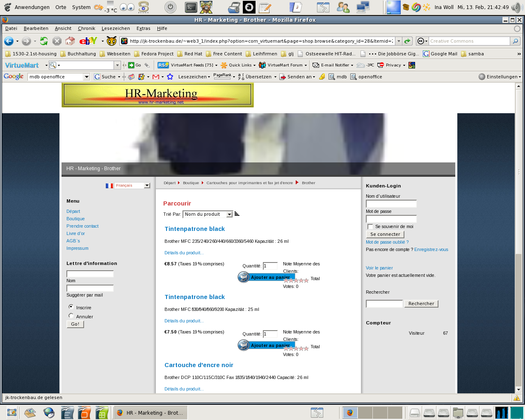Click the shutdown power icon in top panel
This screenshot has width=525, height=420.
coord(170,7)
